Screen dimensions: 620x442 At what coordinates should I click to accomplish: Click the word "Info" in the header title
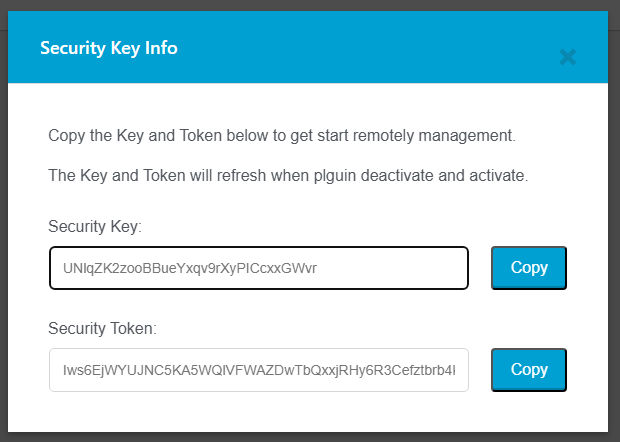[x=162, y=48]
